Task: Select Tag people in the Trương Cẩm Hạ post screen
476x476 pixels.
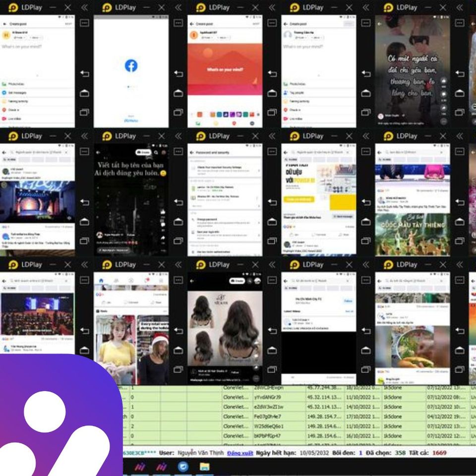Action: tap(318, 93)
